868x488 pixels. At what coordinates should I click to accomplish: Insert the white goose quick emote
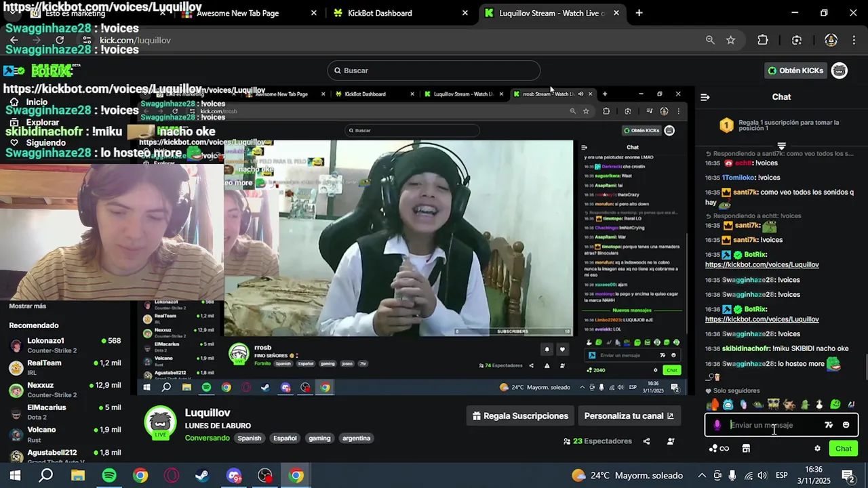[x=819, y=405]
